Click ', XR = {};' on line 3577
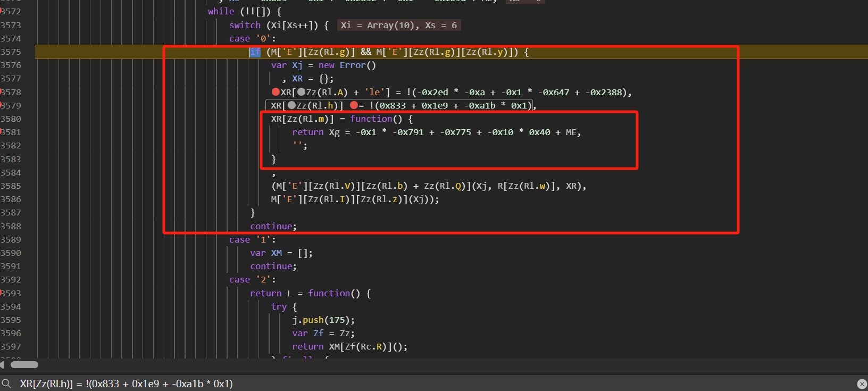The image size is (868, 391). pyautogui.click(x=308, y=78)
